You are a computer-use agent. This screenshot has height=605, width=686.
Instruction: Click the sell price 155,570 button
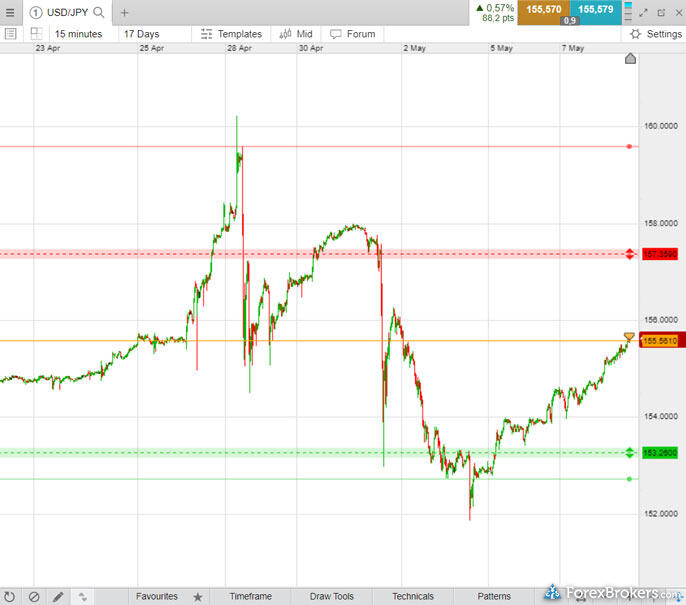545,9
